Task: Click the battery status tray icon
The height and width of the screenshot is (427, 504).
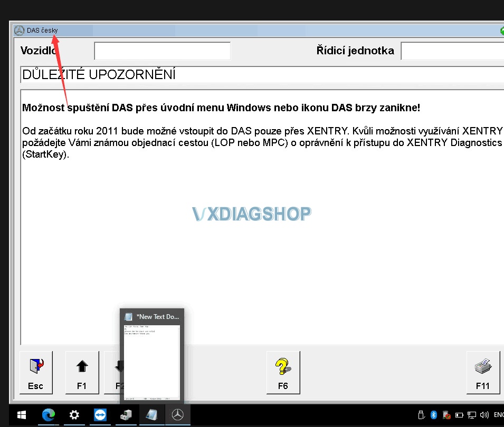Action: [x=459, y=415]
